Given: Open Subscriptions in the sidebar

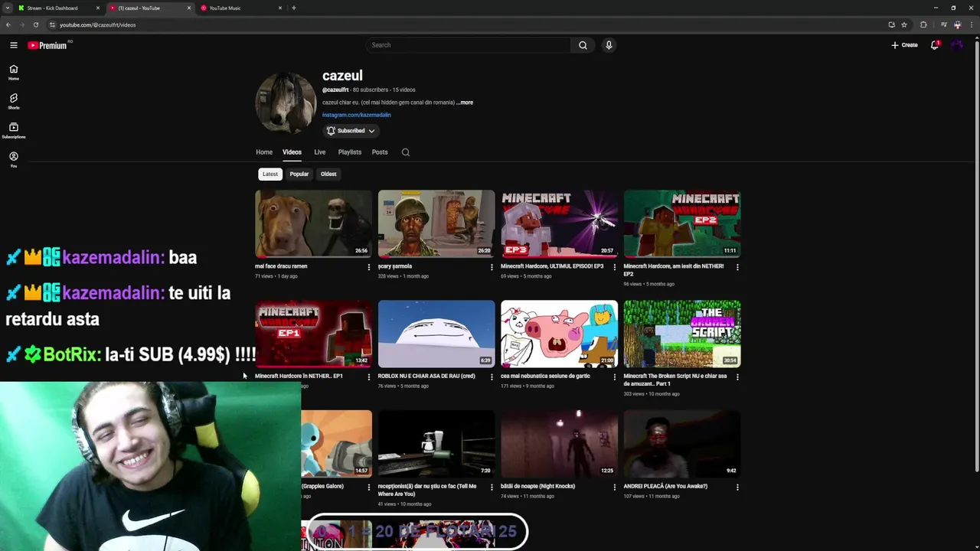Looking at the screenshot, I should [x=14, y=131].
